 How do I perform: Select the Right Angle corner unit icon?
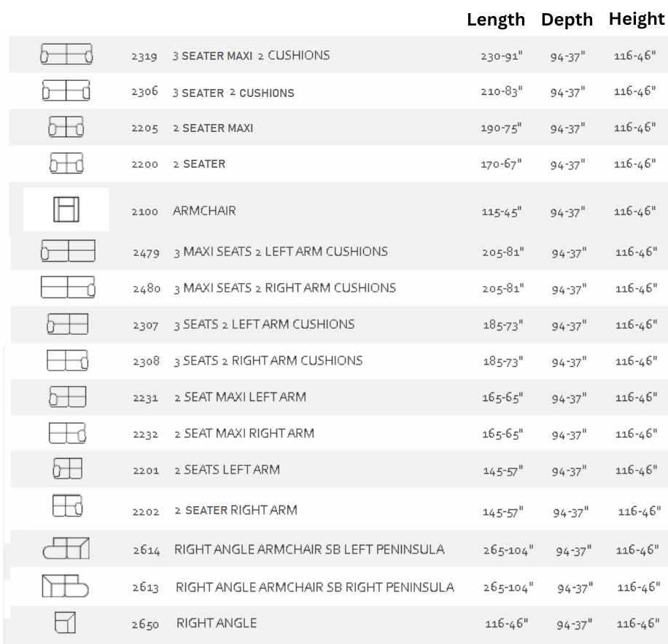coord(65,623)
